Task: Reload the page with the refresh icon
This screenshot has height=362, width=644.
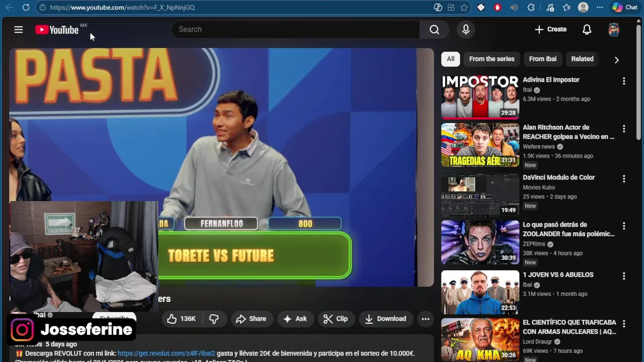Action: (26, 8)
